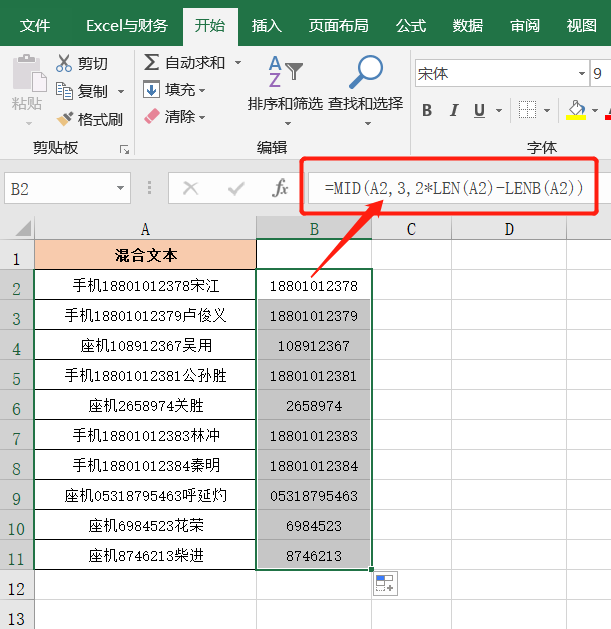This screenshot has width=611, height=629.
Task: Select column D header
Action: click(x=509, y=229)
